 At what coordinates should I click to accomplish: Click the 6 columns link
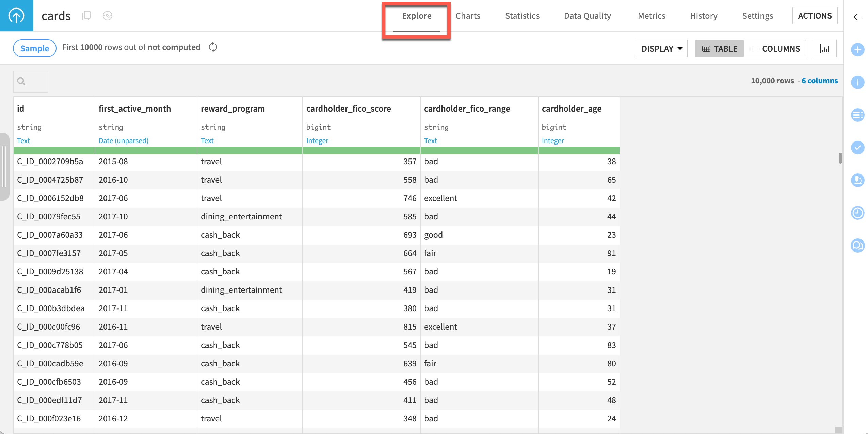[820, 81]
